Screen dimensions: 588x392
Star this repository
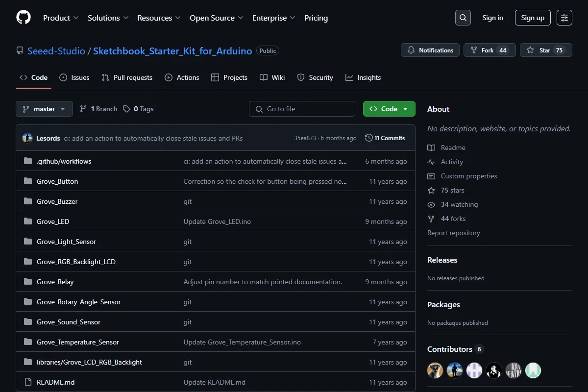click(546, 50)
